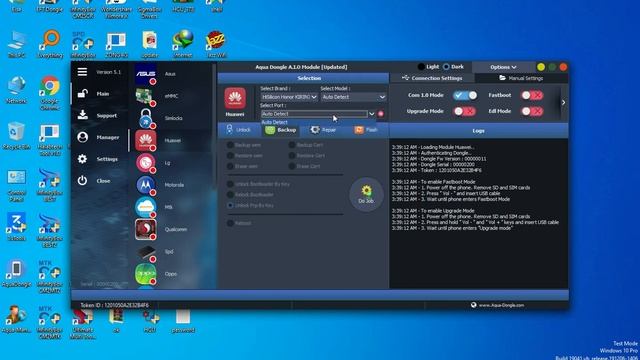Select the Light theme radio button
Viewport: 640px width, 360px height.
point(421,67)
